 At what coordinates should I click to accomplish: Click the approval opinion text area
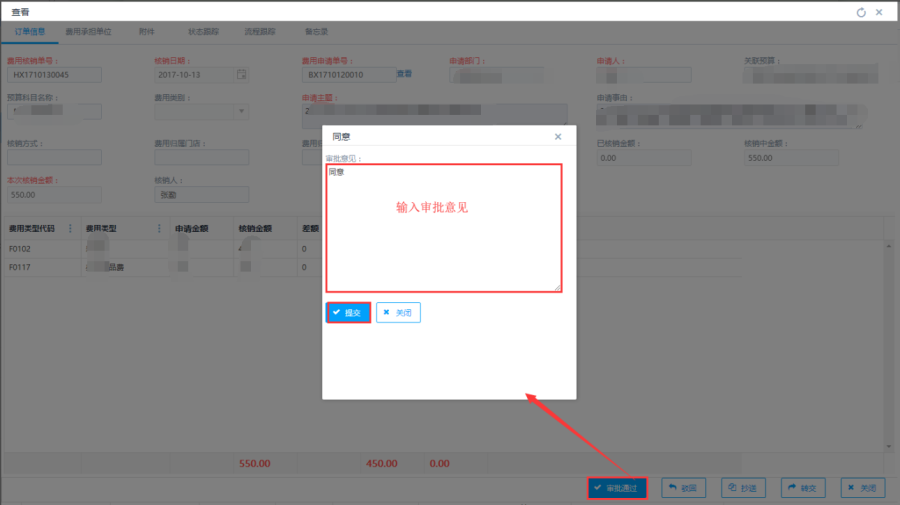443,228
